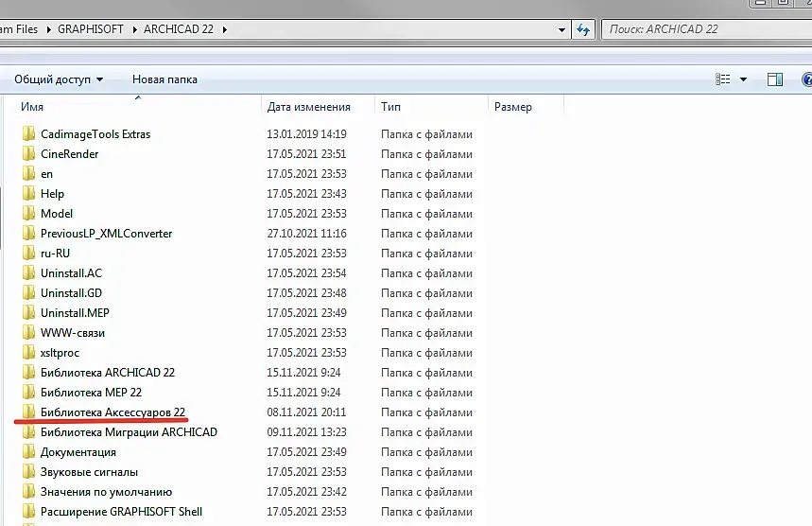The width and height of the screenshot is (812, 526).
Task: Select the Uninstall.MEP folder name
Action: tap(75, 313)
